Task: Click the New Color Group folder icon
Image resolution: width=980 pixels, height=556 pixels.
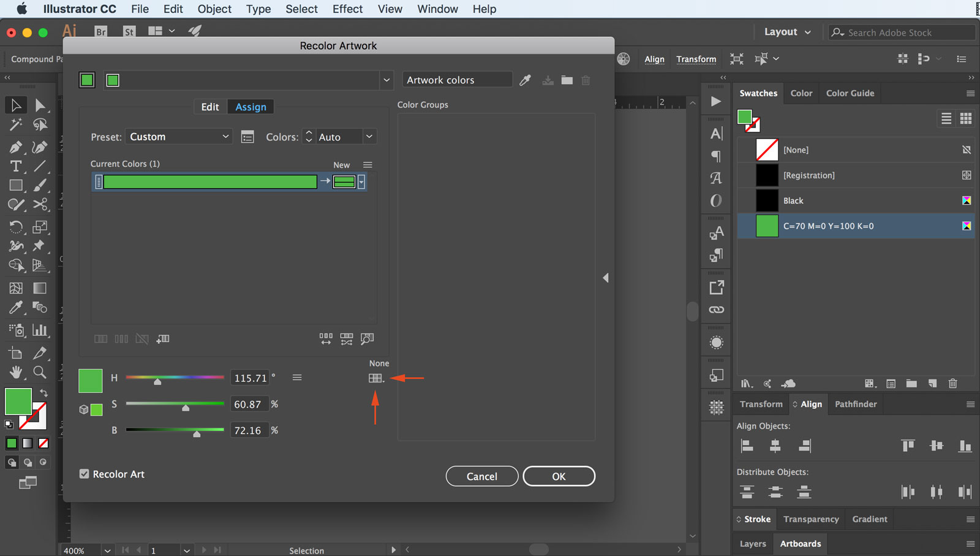Action: pyautogui.click(x=566, y=80)
